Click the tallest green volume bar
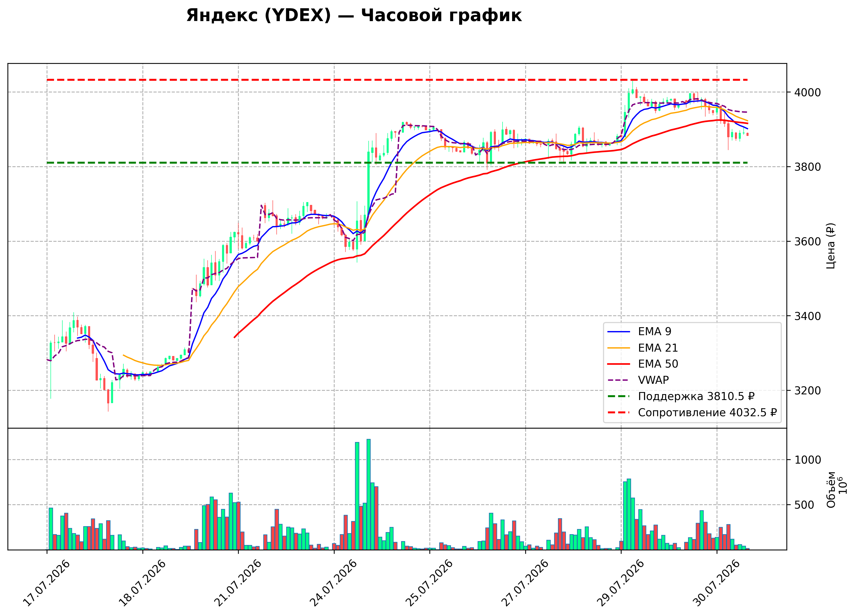This screenshot has height=616, width=857. point(368,494)
